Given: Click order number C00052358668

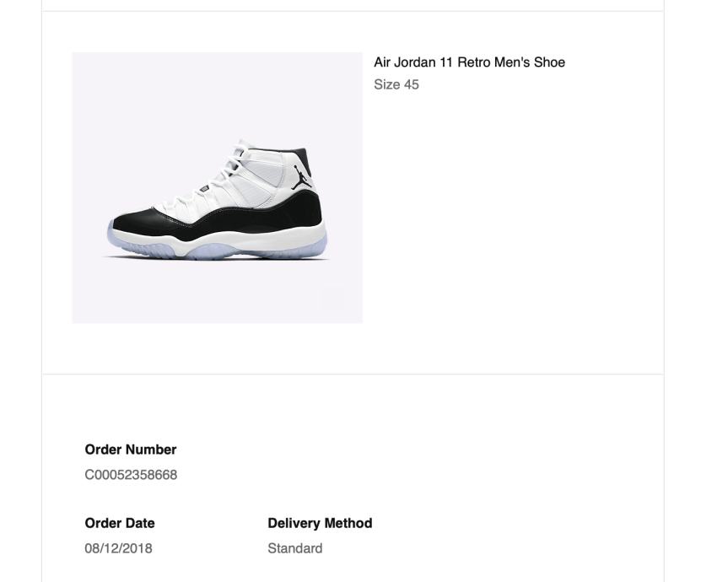Looking at the screenshot, I should pyautogui.click(x=131, y=475).
